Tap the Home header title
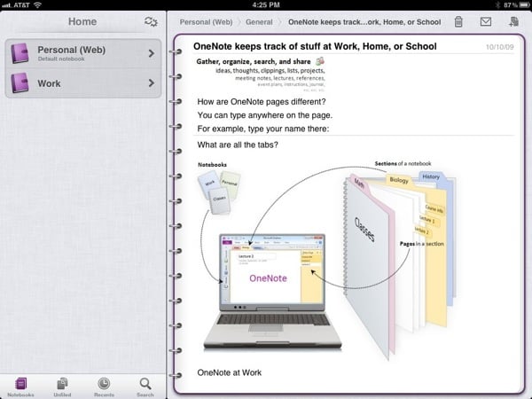532x399 pixels. pos(82,21)
